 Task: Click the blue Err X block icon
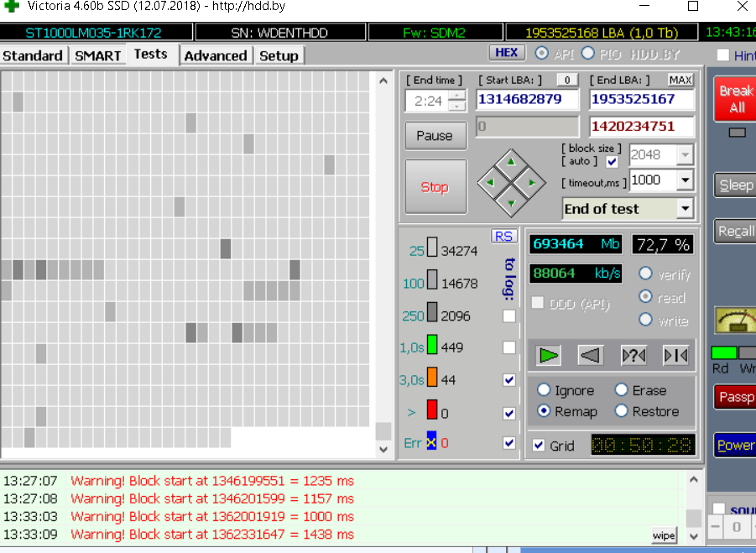coord(431,442)
